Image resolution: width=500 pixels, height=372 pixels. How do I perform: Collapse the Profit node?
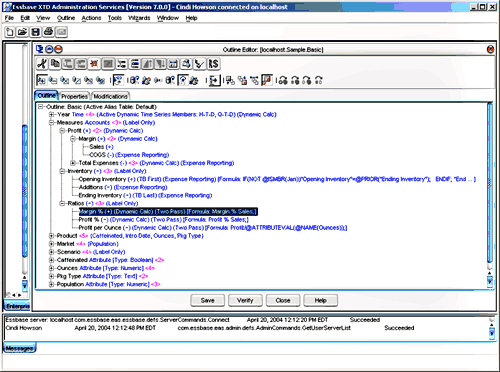coord(62,131)
